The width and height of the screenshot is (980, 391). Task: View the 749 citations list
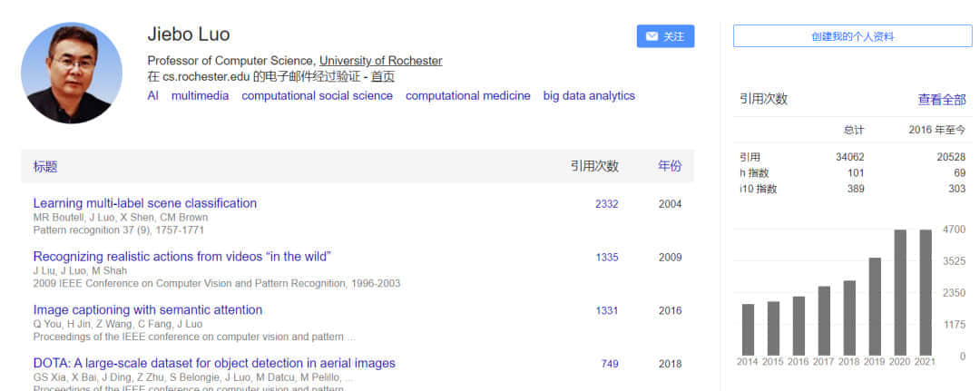point(610,364)
